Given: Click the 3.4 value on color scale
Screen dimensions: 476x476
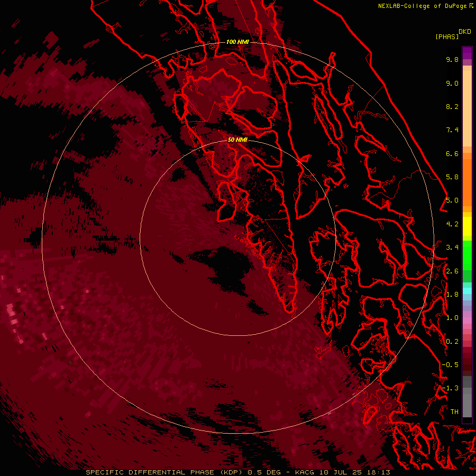Looking at the screenshot, I should 452,248.
